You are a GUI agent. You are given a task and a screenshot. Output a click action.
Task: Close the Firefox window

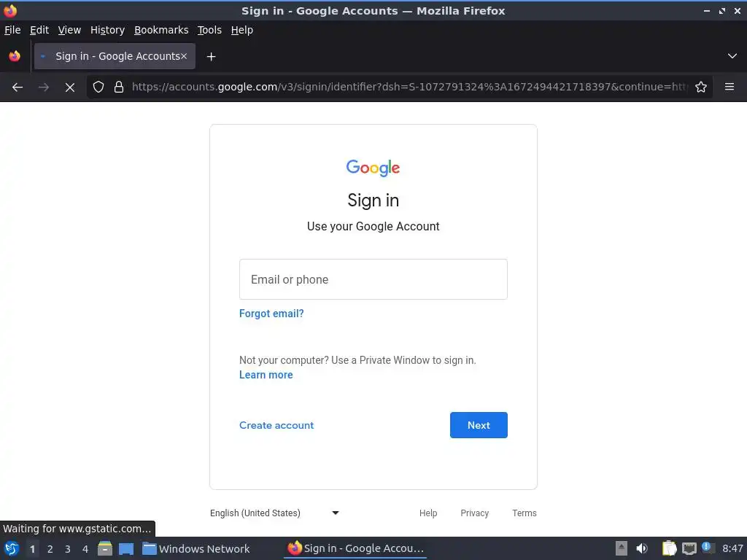(738, 10)
